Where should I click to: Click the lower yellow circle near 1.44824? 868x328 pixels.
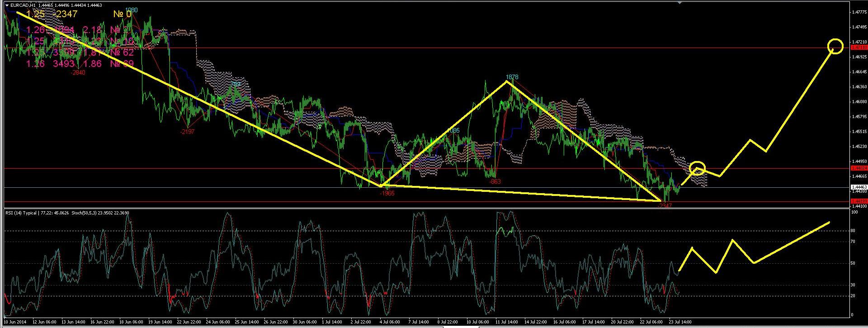pyautogui.click(x=698, y=168)
